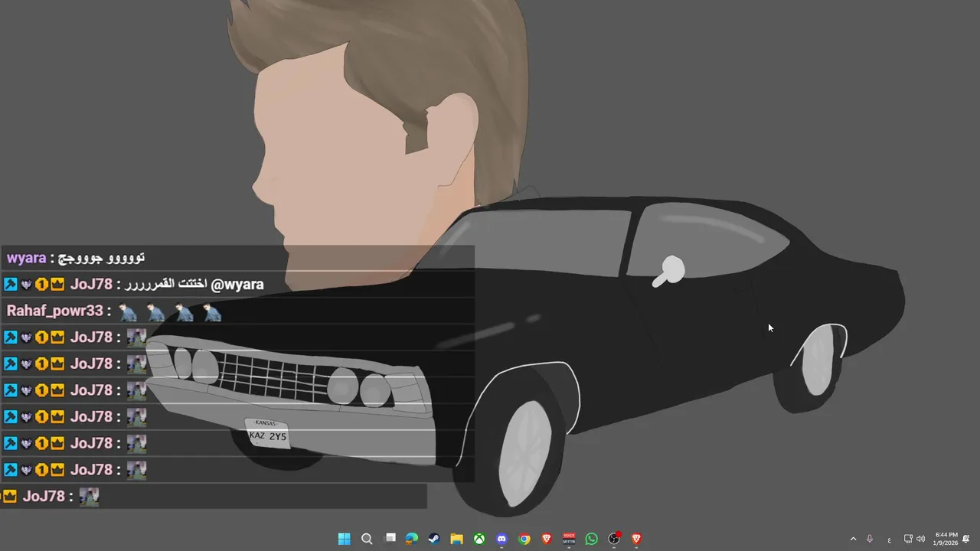Show hidden system tray icons
Image resolution: width=980 pixels, height=551 pixels.
[x=853, y=539]
